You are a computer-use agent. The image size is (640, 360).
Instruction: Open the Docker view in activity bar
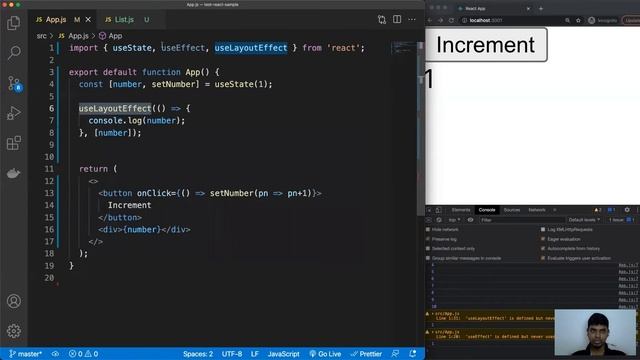(x=13, y=173)
